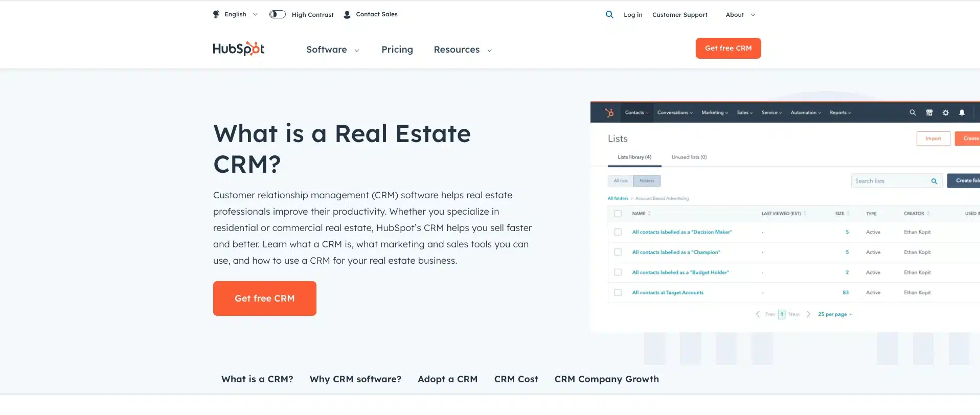The width and height of the screenshot is (980, 415).
Task: Click the search magnifier icon in the top bar
Action: point(609,15)
